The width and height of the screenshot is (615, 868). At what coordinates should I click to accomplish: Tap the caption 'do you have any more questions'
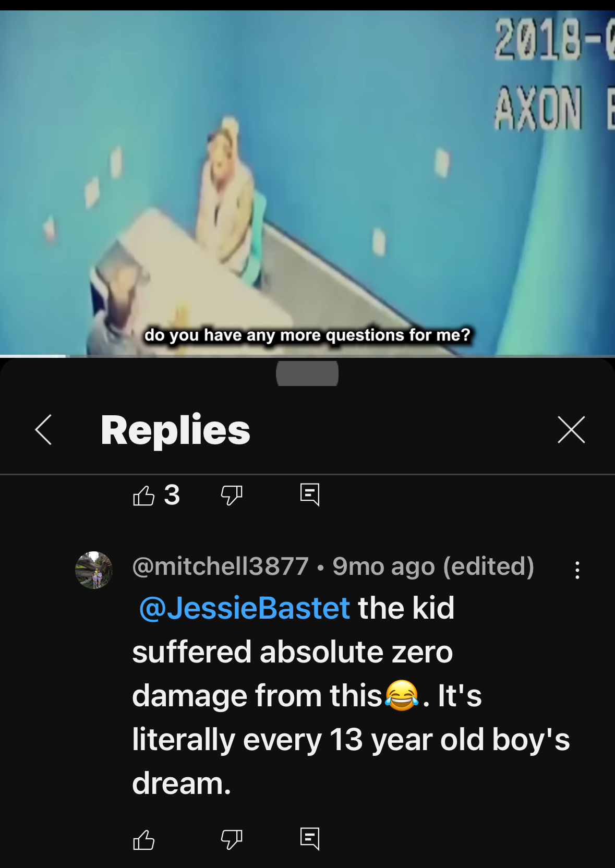[x=276, y=334]
